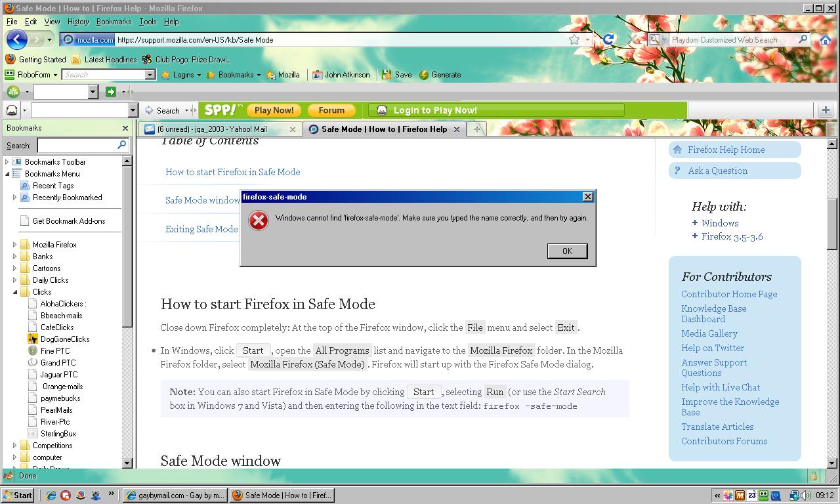
Task: Open the Club Pogo: Prize Drawing bookmark
Action: tap(186, 59)
